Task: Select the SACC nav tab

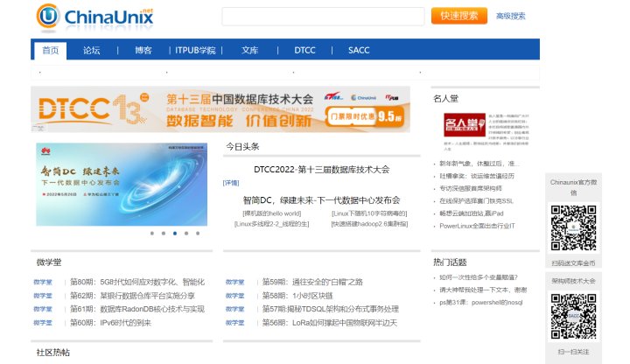Action: 359,51
